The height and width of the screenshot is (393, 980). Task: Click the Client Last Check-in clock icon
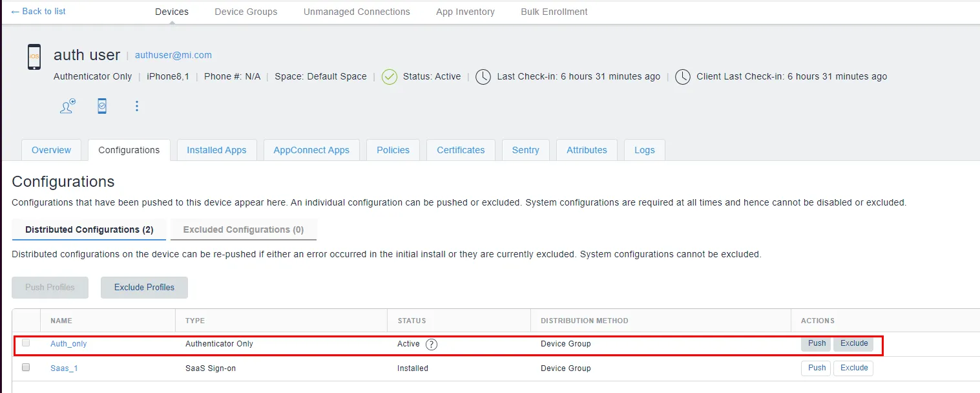tap(683, 77)
